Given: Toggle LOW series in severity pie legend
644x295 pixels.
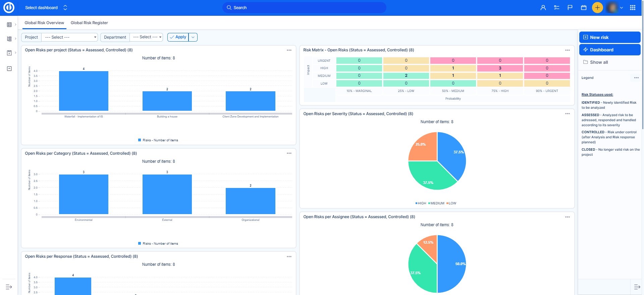Looking at the screenshot, I should click(451, 203).
